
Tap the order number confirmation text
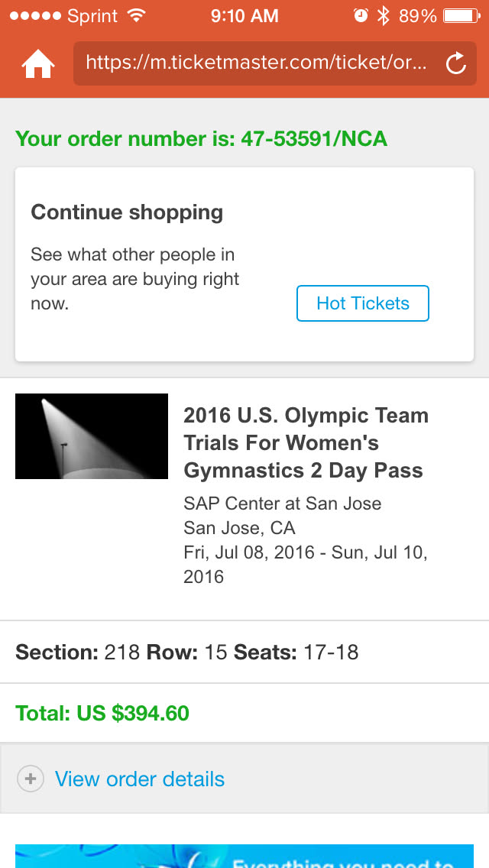(x=202, y=139)
